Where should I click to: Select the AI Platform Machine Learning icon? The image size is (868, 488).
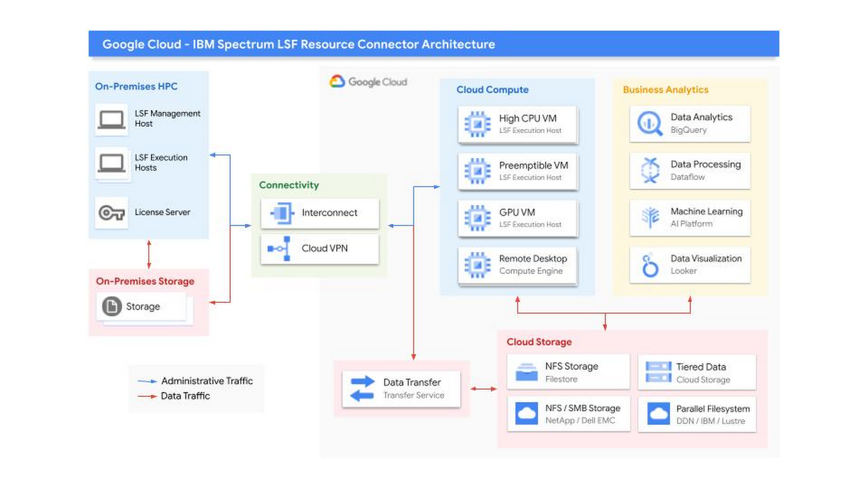tap(650, 218)
